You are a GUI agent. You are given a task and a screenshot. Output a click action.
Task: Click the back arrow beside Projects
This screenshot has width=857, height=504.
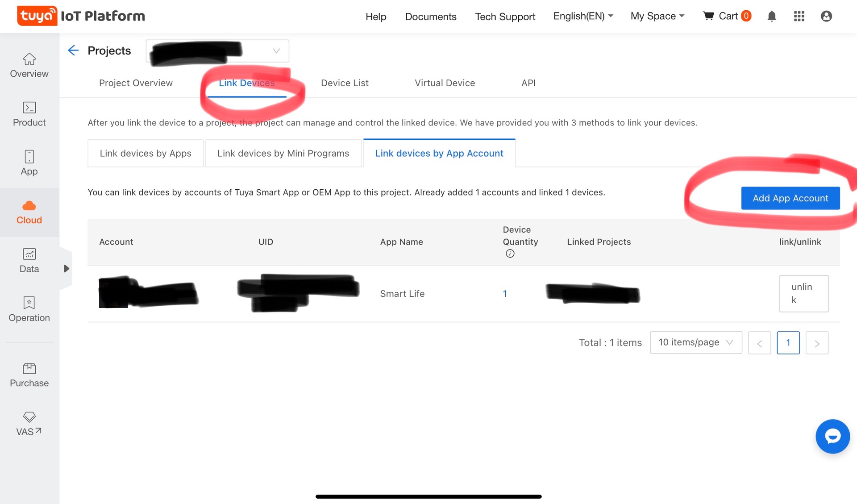[73, 50]
